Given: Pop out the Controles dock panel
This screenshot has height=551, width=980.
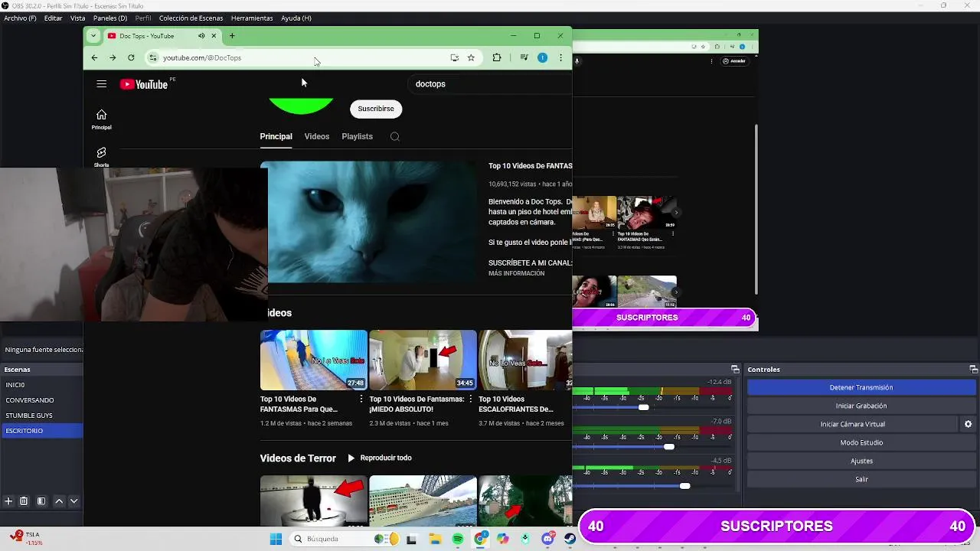Looking at the screenshot, I should [x=973, y=370].
